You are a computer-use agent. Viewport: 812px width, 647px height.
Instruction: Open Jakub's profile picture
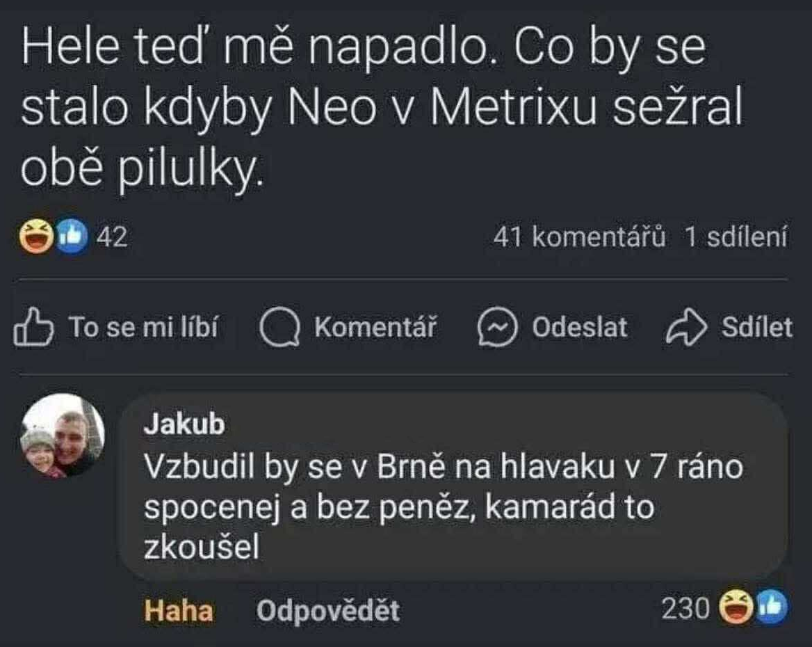63,436
